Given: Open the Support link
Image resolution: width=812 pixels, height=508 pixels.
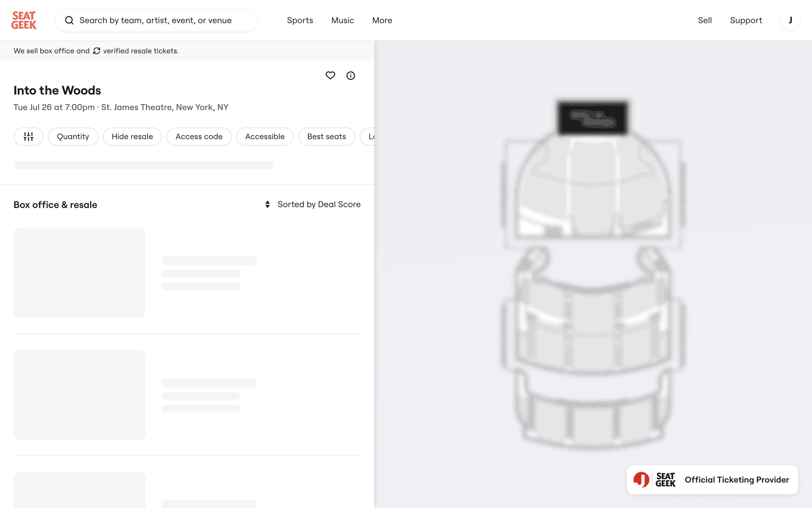Looking at the screenshot, I should click(x=746, y=20).
